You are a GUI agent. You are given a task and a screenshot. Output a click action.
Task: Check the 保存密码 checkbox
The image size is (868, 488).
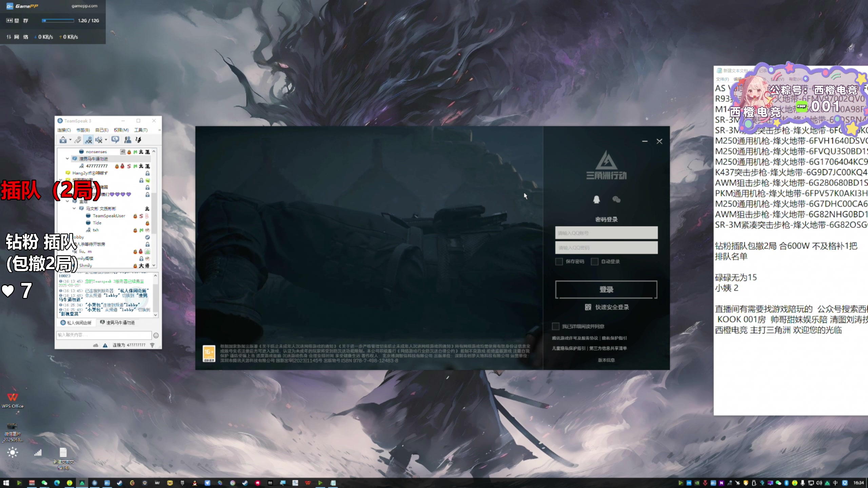(x=559, y=261)
